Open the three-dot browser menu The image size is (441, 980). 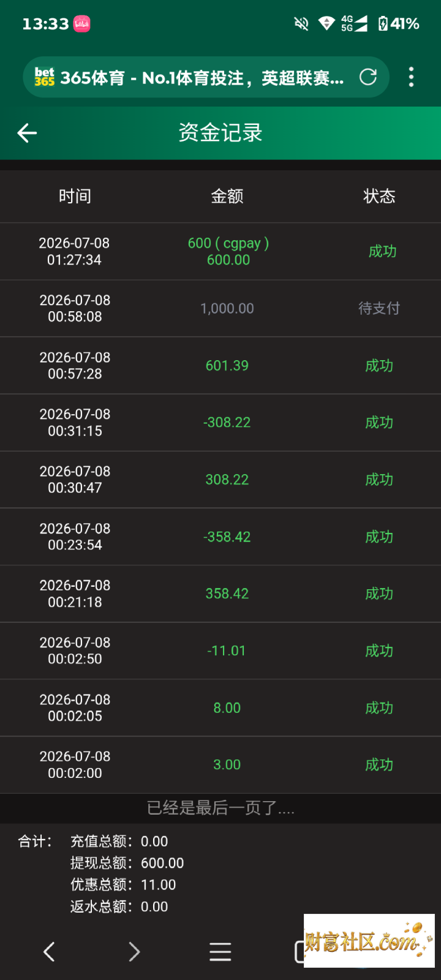[x=411, y=77]
